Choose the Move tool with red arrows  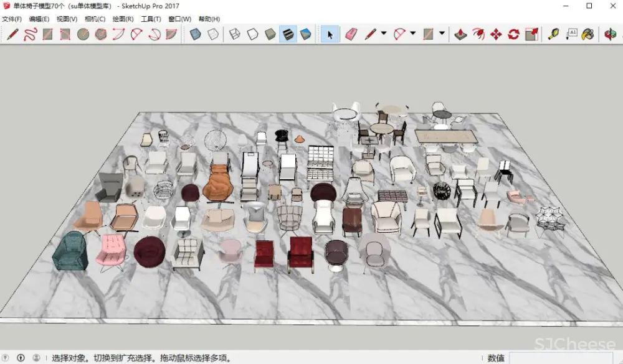coord(496,34)
